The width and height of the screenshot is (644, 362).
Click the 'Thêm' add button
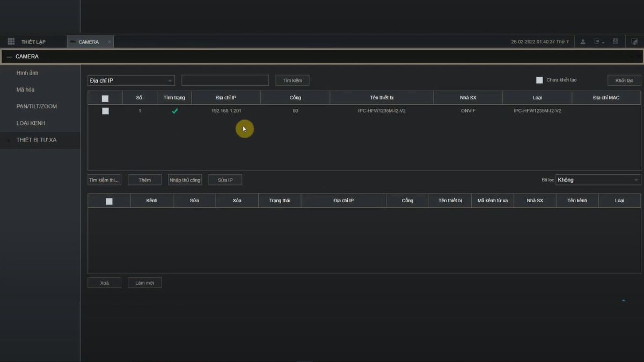[144, 180]
